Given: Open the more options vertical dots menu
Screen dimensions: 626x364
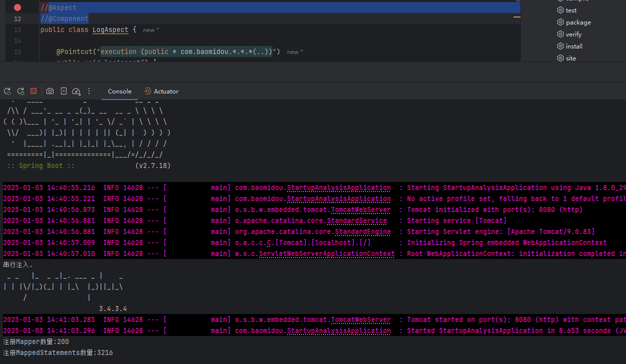Looking at the screenshot, I should pos(89,91).
